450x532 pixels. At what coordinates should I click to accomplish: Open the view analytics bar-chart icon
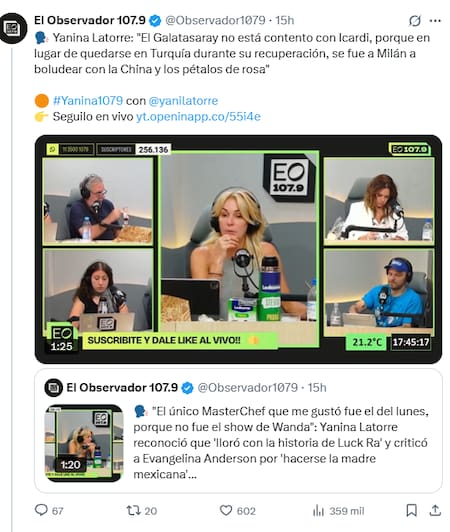pos(318,510)
